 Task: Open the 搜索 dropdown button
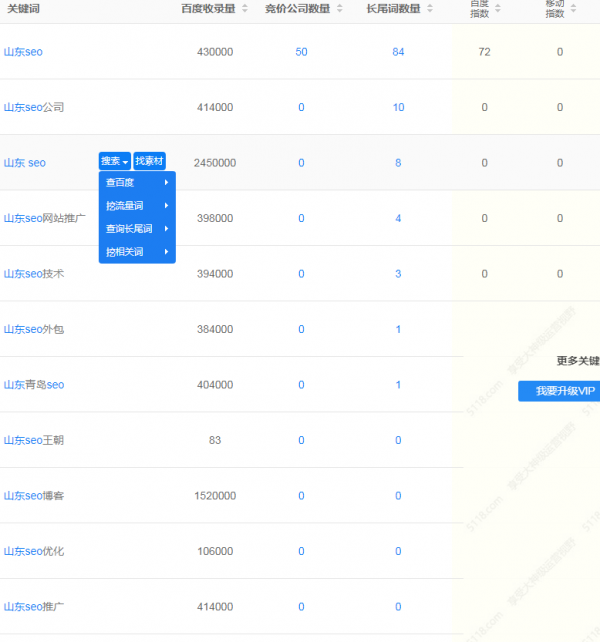point(115,161)
